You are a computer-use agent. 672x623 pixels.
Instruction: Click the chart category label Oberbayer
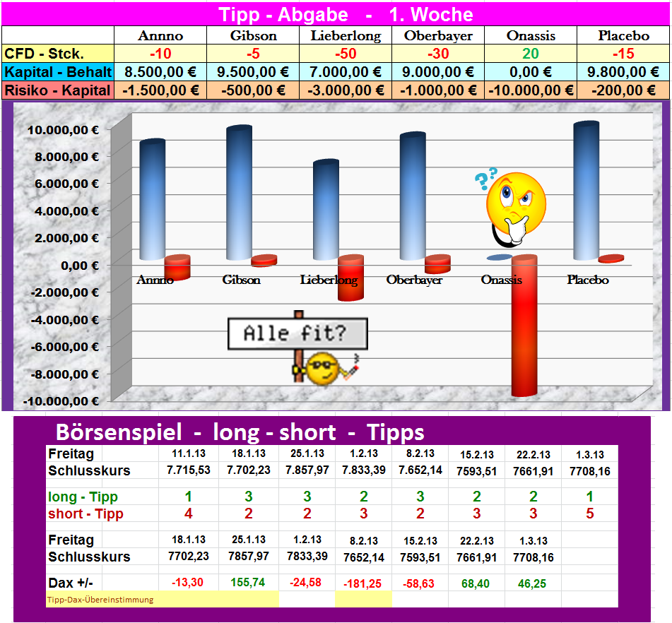[414, 280]
